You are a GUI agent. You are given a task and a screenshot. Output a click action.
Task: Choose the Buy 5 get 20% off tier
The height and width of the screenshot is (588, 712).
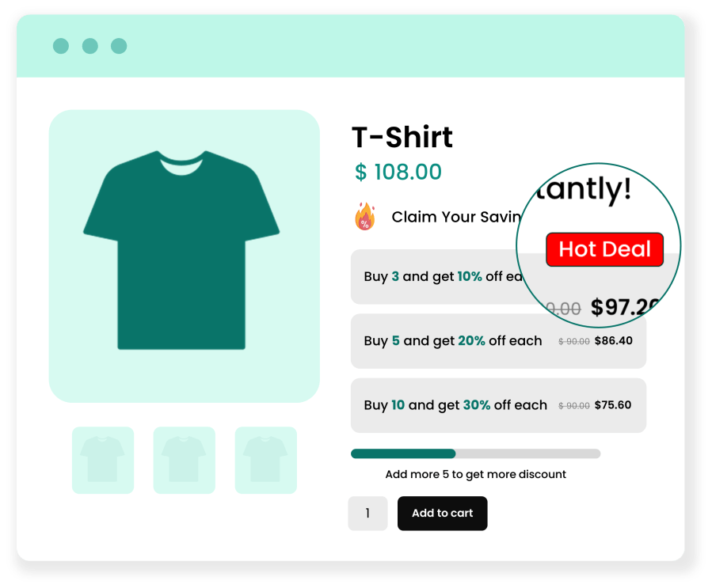pos(453,341)
